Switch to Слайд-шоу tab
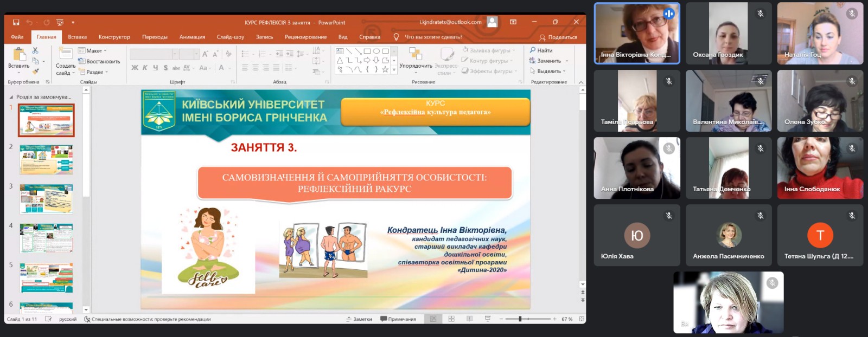This screenshot has height=337, width=868. point(231,37)
